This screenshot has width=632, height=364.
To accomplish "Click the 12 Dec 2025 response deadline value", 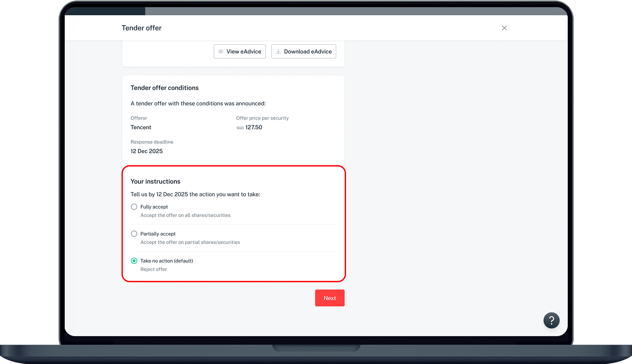I will (147, 151).
